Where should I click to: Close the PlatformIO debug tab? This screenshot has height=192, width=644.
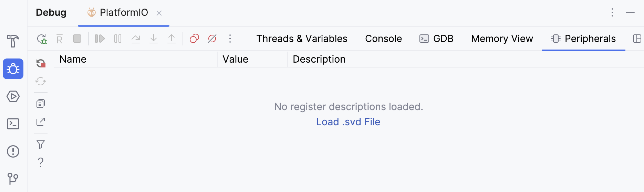click(x=159, y=13)
